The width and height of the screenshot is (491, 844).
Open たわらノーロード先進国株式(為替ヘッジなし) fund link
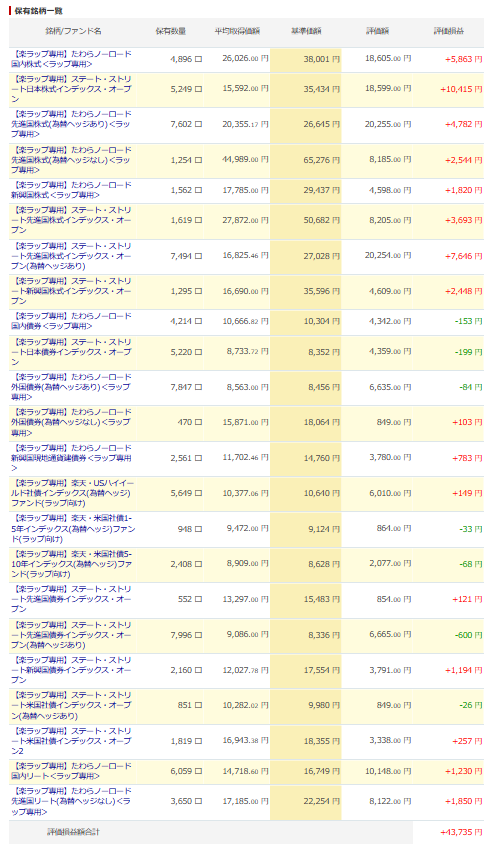tap(72, 160)
